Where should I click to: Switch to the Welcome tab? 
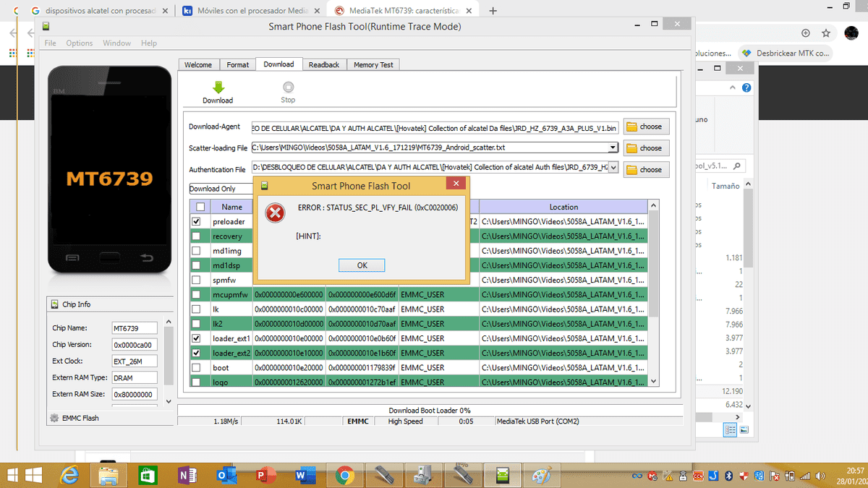(x=198, y=64)
